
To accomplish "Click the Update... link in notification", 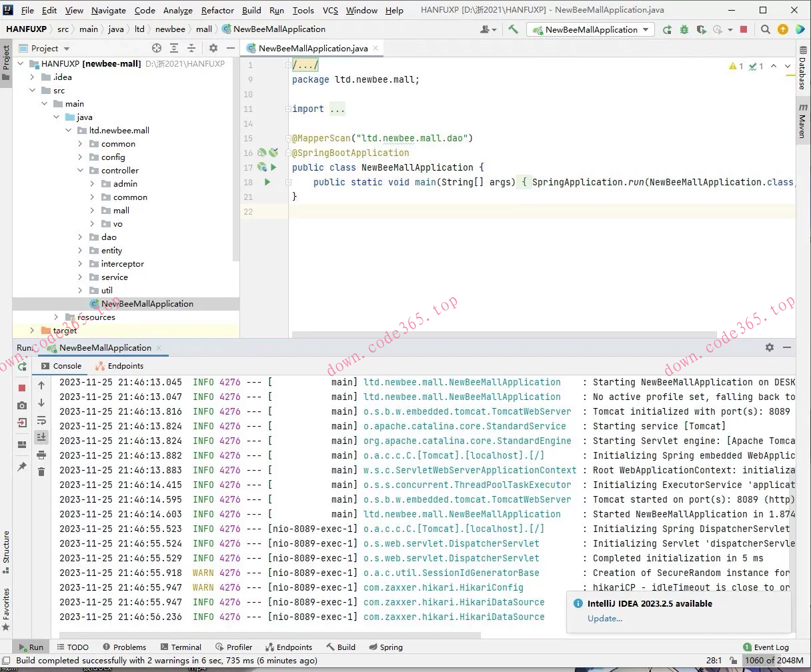I will [x=605, y=618].
